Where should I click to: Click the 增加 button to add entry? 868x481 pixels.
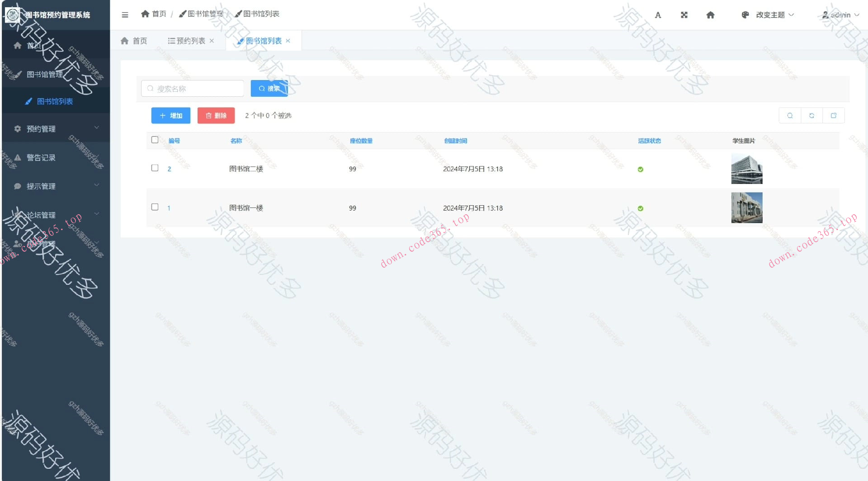coord(170,115)
